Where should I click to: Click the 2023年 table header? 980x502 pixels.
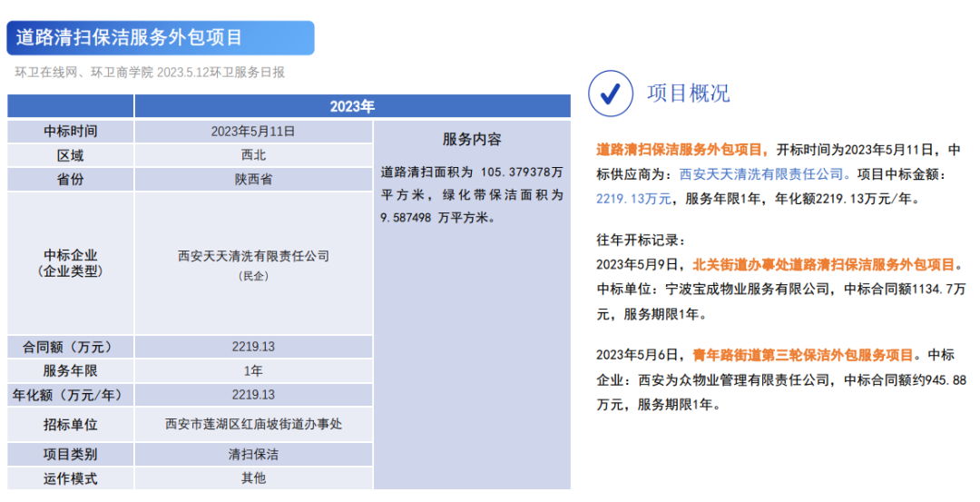[352, 106]
